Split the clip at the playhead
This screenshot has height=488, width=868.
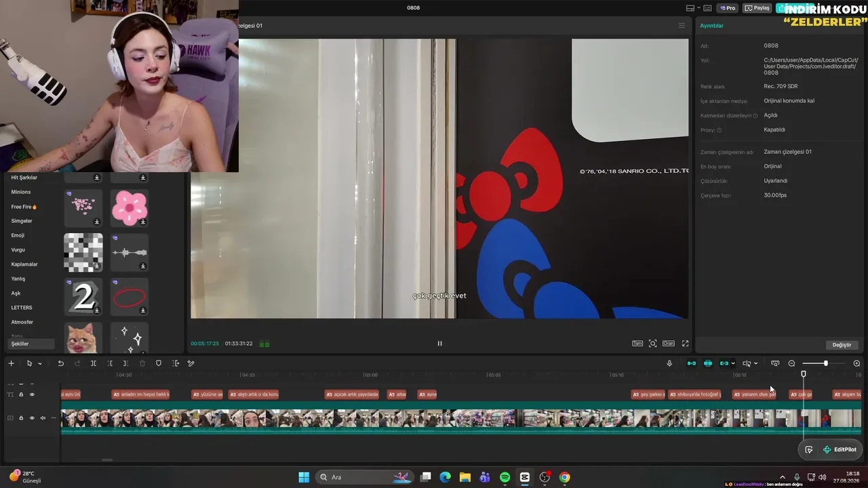click(94, 363)
